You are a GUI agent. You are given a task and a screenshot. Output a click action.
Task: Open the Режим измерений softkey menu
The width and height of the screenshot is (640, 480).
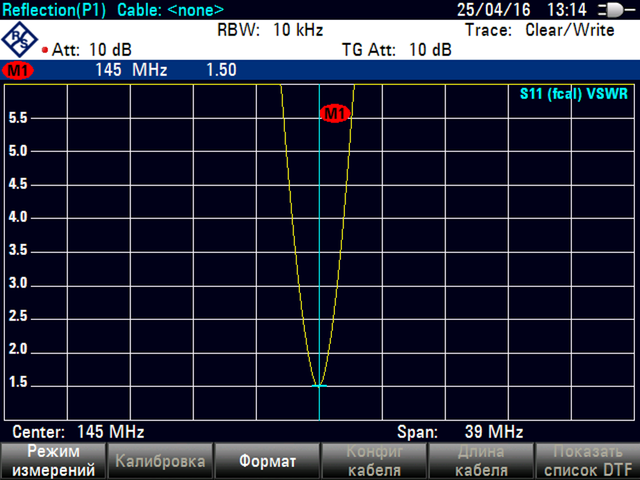click(53, 461)
